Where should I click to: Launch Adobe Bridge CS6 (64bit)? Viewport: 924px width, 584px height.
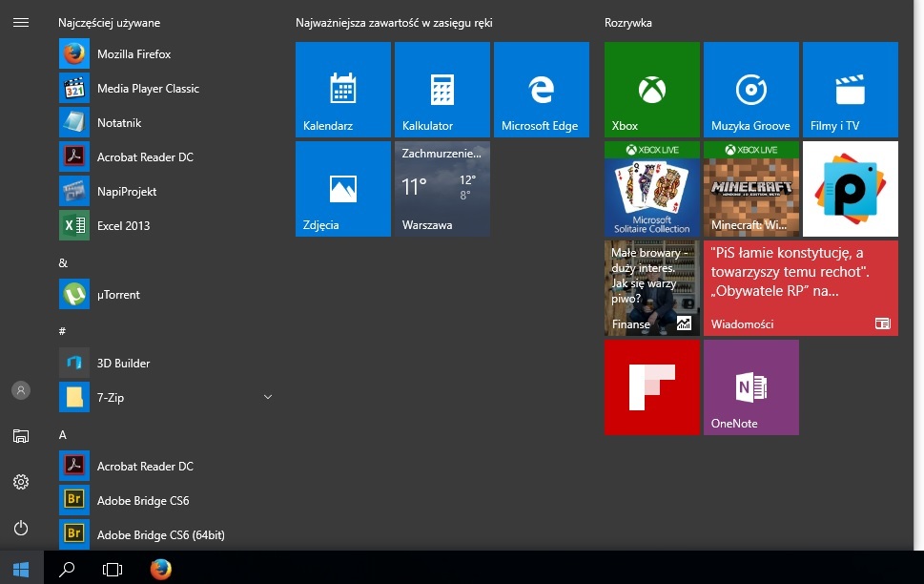point(165,534)
